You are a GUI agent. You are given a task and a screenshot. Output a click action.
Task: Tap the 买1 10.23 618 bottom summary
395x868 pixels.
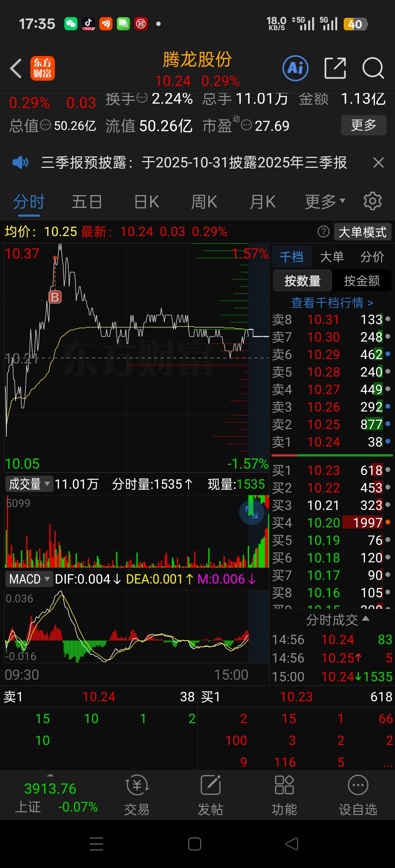296,697
